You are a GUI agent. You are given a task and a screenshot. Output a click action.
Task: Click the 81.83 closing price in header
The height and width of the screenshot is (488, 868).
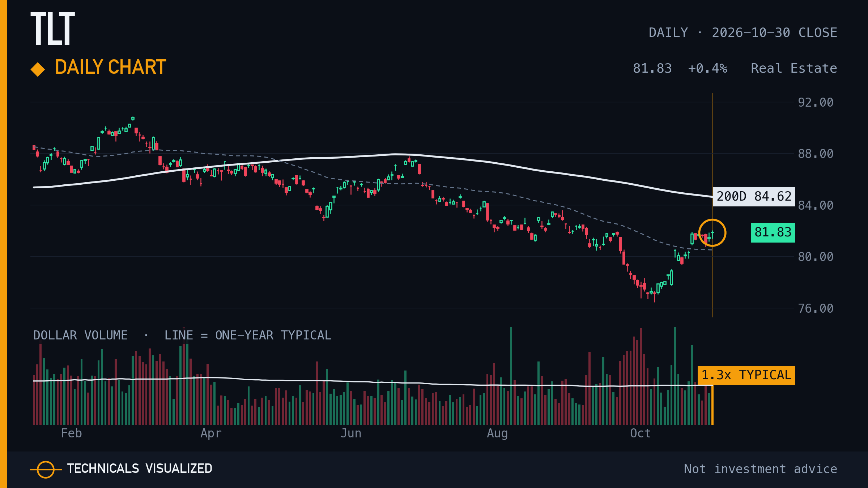click(x=652, y=68)
